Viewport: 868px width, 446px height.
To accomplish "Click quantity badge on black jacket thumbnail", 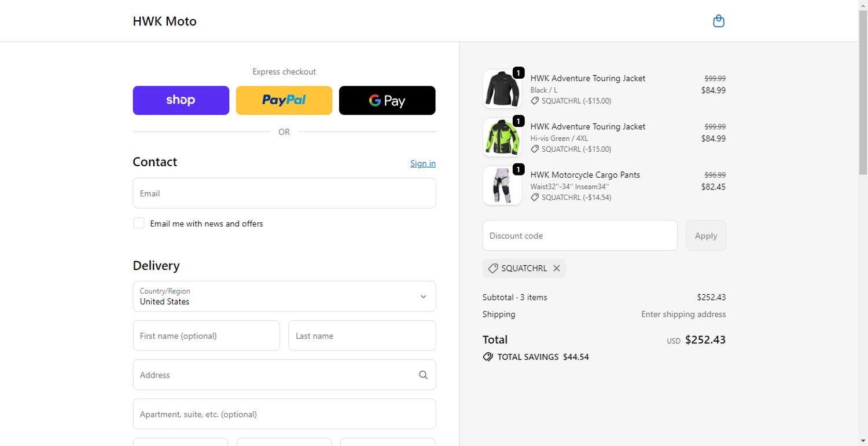I will coord(518,73).
